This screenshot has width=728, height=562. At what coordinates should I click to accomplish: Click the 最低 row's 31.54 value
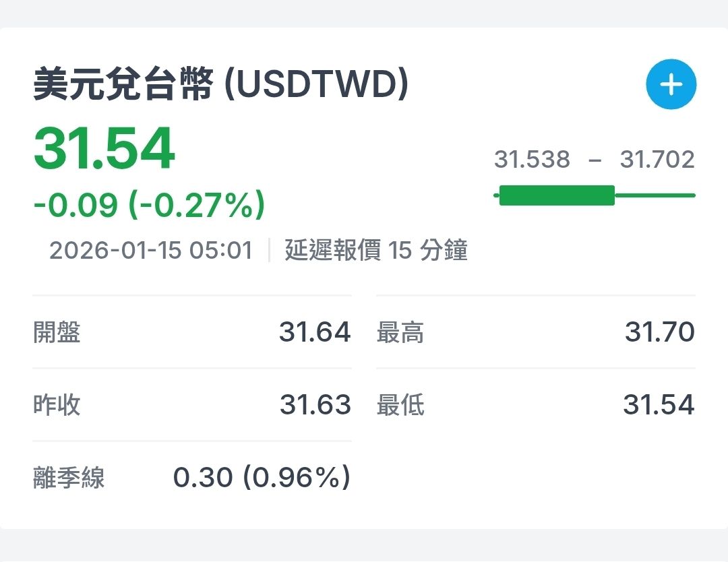click(x=659, y=405)
